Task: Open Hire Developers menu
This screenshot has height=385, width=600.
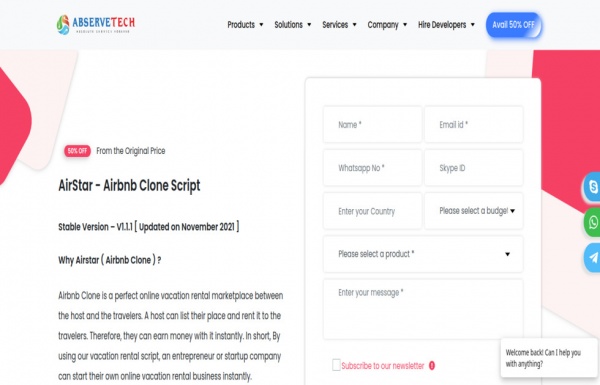Action: tap(446, 24)
